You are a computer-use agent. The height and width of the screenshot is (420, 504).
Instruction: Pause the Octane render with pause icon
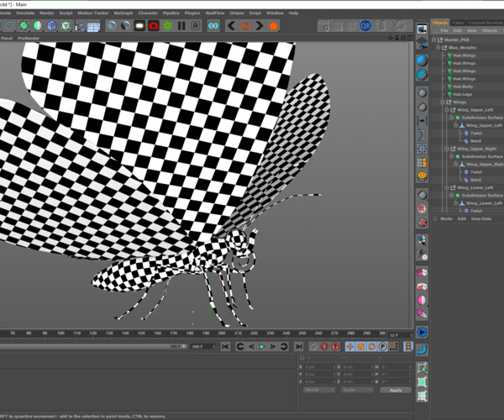[181, 26]
